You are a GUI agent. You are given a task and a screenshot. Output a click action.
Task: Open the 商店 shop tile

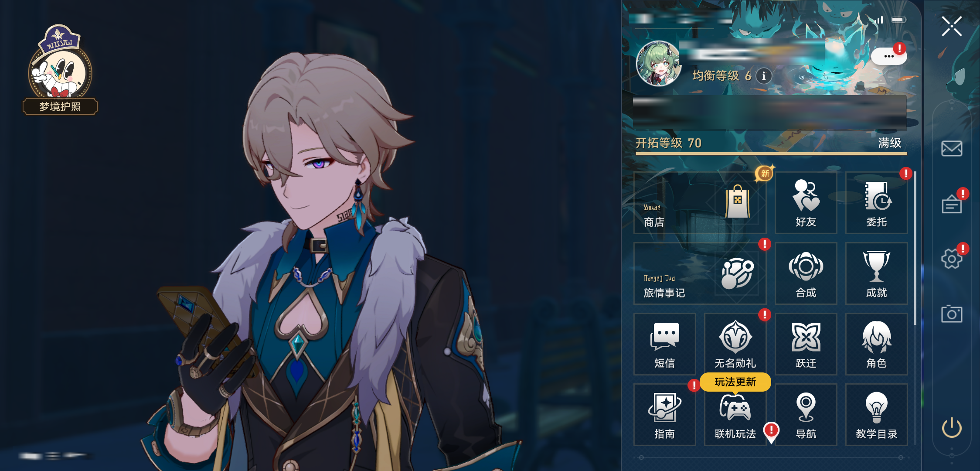click(700, 203)
